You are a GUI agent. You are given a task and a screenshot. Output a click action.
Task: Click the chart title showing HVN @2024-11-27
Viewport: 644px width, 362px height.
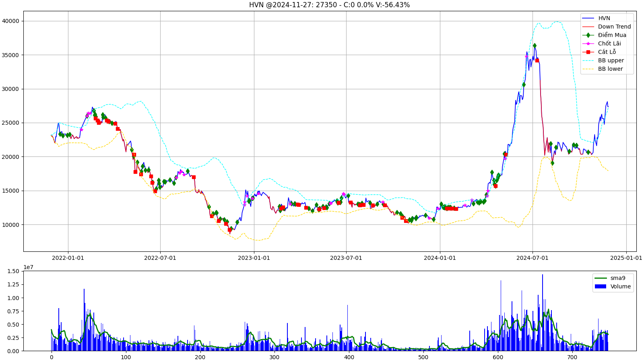pos(329,5)
